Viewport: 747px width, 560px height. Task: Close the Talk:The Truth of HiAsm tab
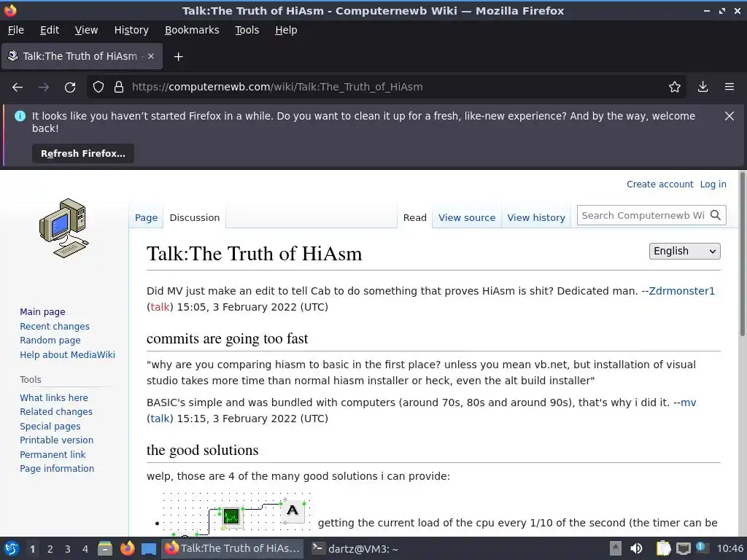pyautogui.click(x=151, y=56)
